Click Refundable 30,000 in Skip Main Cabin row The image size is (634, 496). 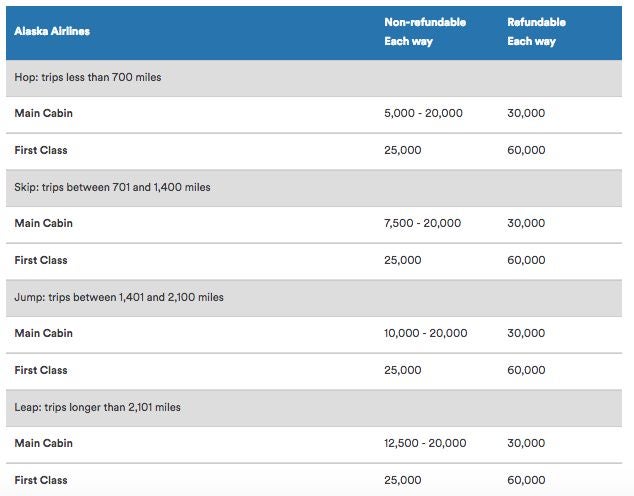pyautogui.click(x=526, y=223)
